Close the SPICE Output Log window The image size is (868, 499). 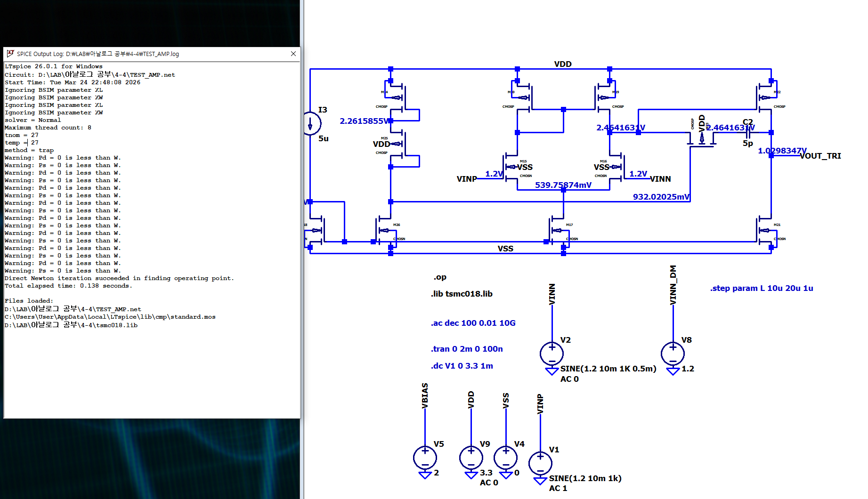pos(293,54)
